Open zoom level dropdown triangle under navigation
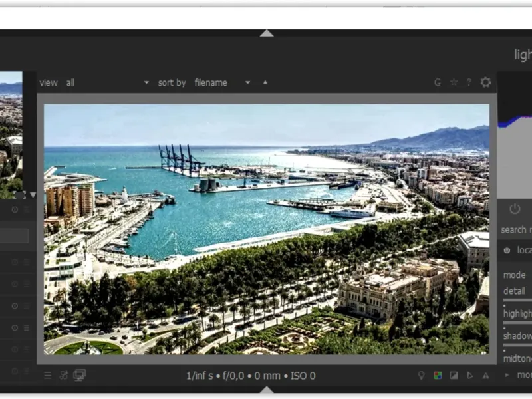532x399 pixels. [x=33, y=195]
